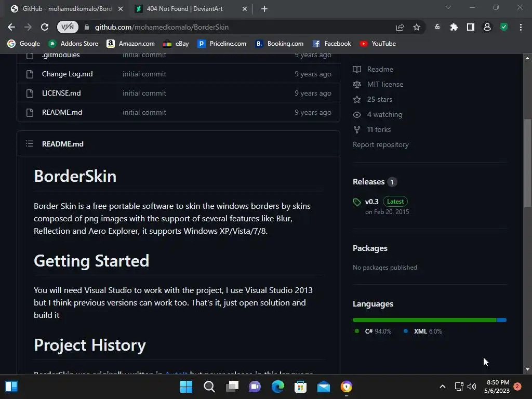Click the green shield extension icon

pyautogui.click(x=504, y=27)
